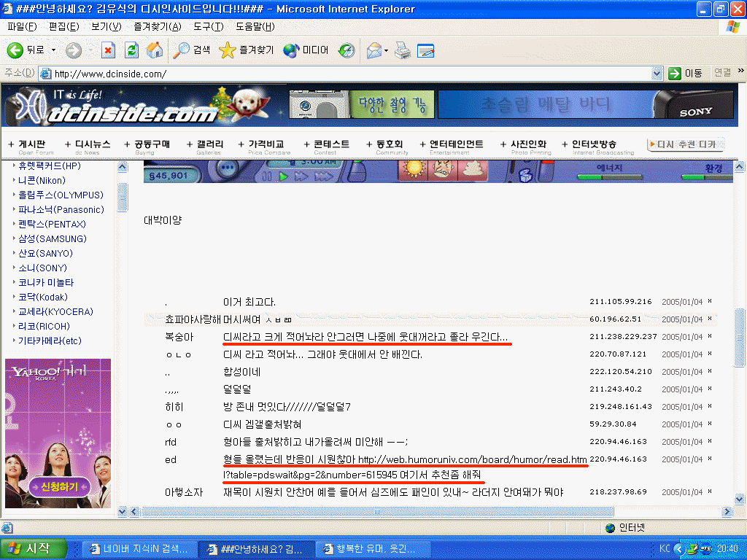747x560 pixels.
Task: Expand the Back button history dropdown arrow
Action: [53, 50]
